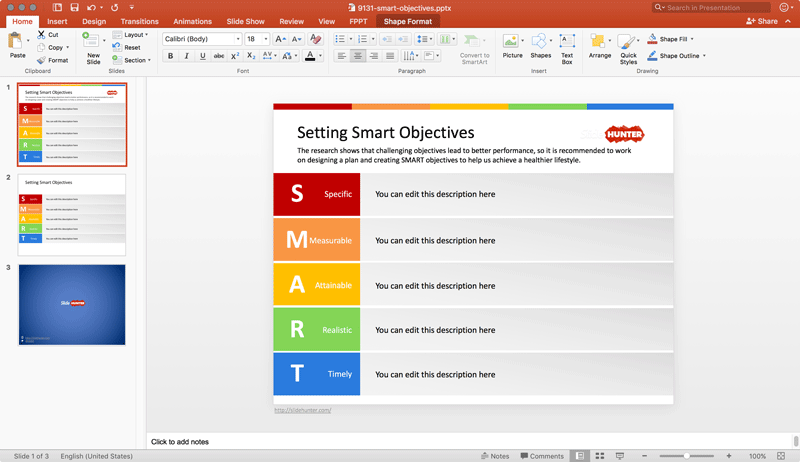Open the Calibri (Body) font dropdown
Image resolution: width=800 pixels, height=462 pixels.
[238, 39]
